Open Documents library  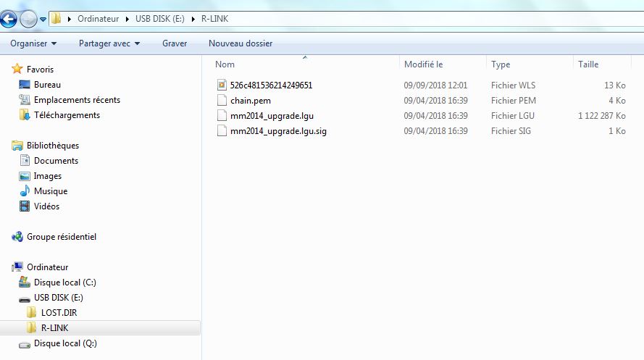[56, 161]
